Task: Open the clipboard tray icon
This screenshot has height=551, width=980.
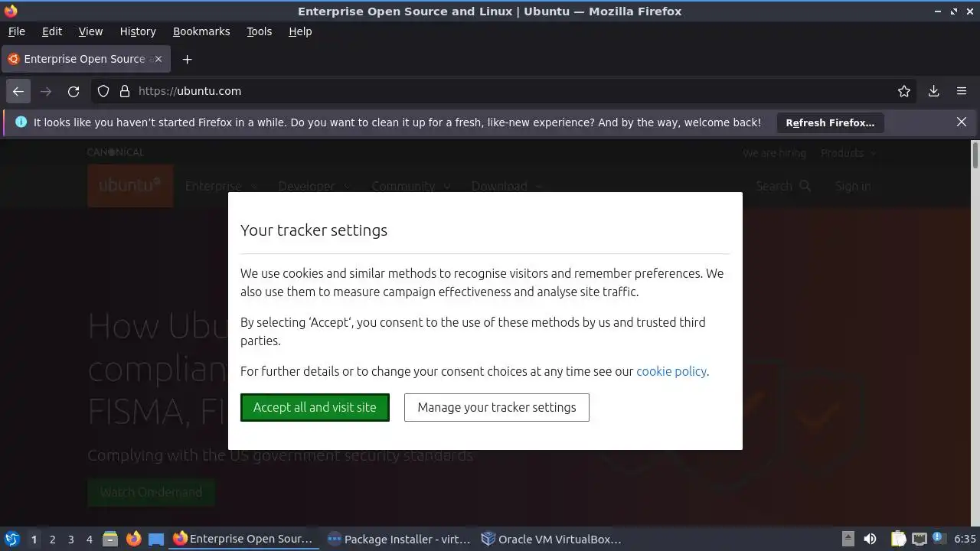Action: 899,539
